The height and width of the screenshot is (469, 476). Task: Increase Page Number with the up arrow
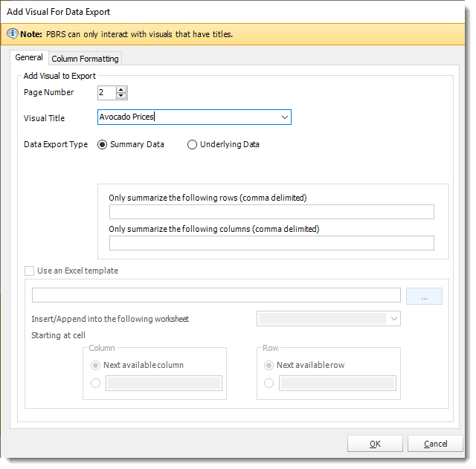[x=121, y=89]
